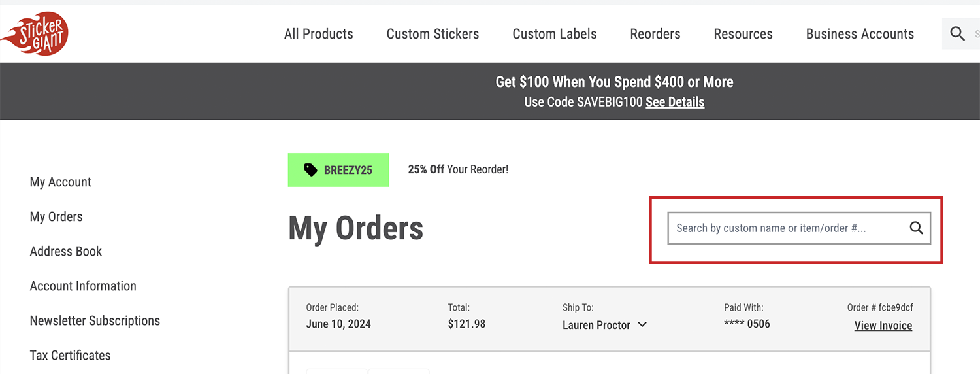This screenshot has height=374, width=980.
Task: Open the Custom Labels menu
Action: [x=555, y=34]
